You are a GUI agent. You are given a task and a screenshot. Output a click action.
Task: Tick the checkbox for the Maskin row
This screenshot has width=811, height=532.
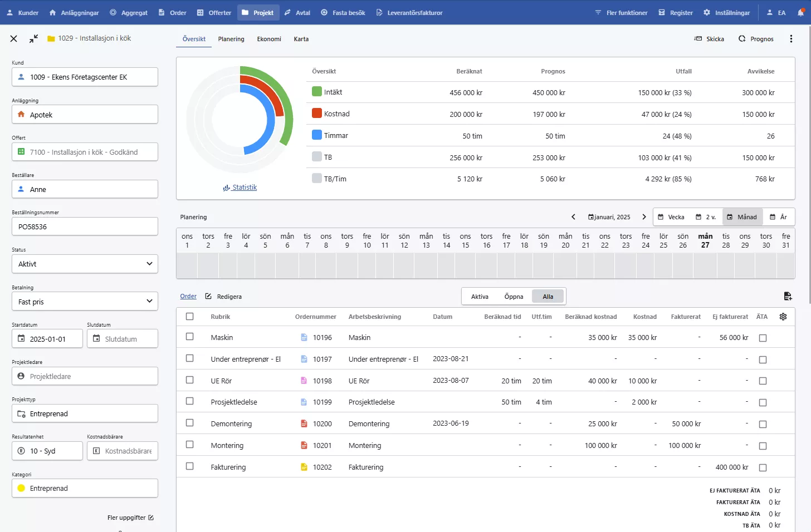190,337
